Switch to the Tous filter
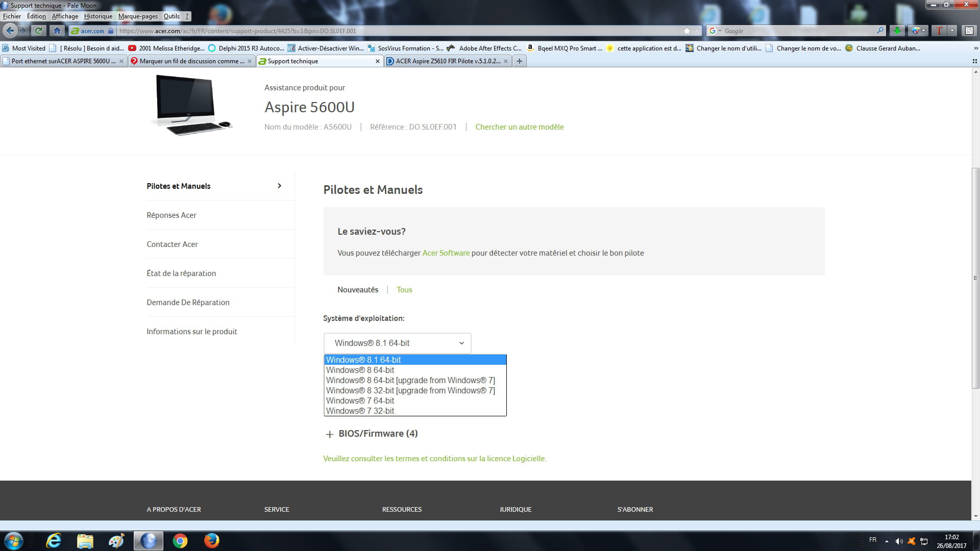980x551 pixels. pos(404,290)
